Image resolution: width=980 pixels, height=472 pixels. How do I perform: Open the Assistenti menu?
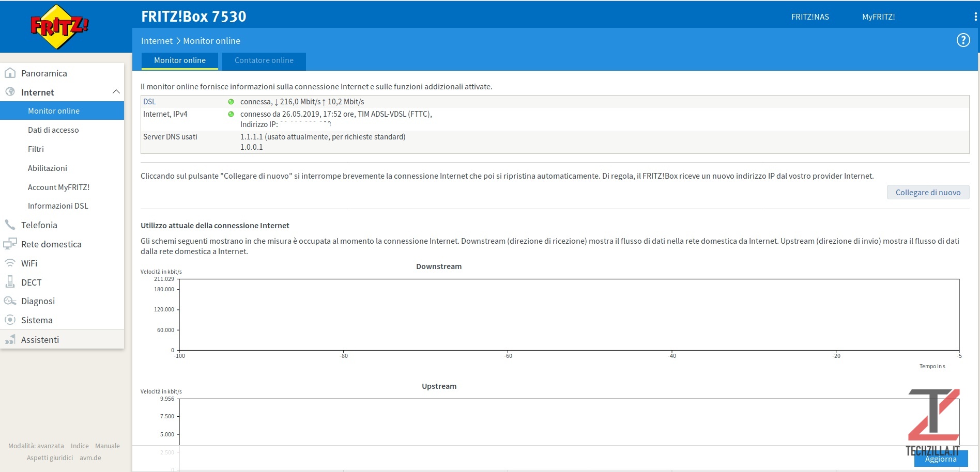point(62,339)
